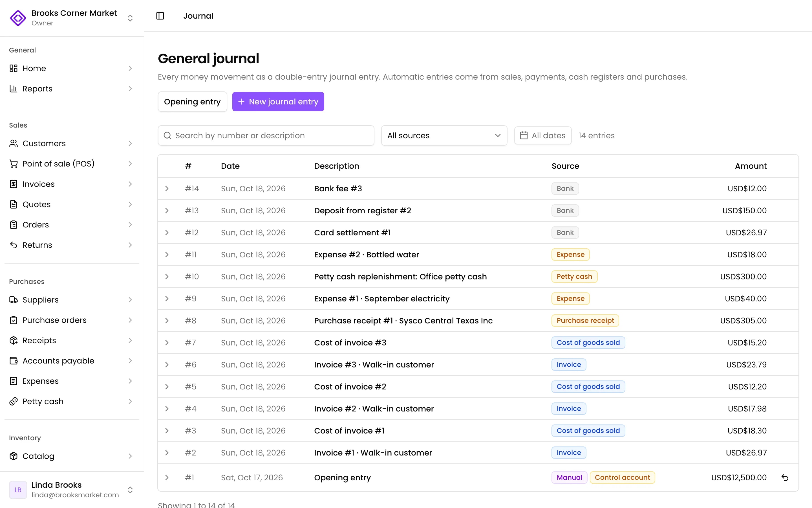Click the USD$305.00 amount cell
Viewport: 812px width, 508px height.
(x=743, y=321)
